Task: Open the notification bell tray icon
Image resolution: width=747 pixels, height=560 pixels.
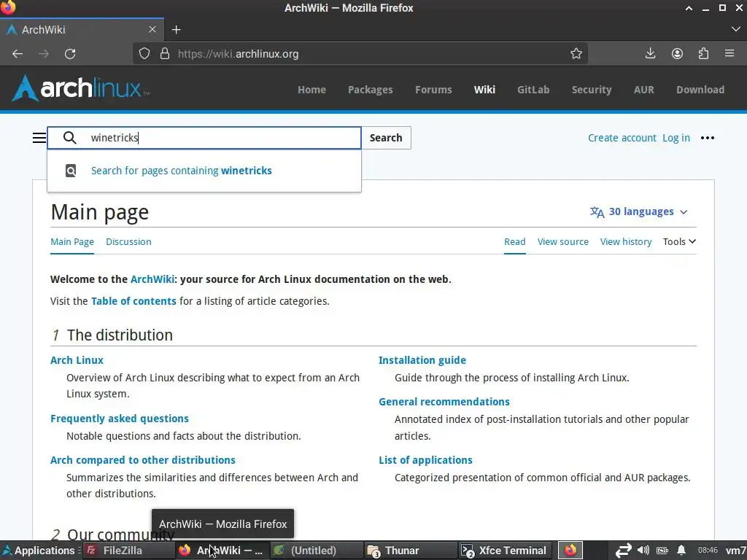Action: tap(682, 551)
